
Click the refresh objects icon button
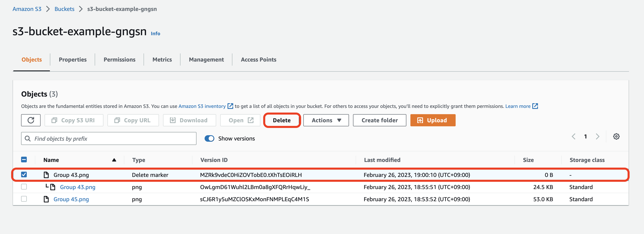[x=31, y=120]
